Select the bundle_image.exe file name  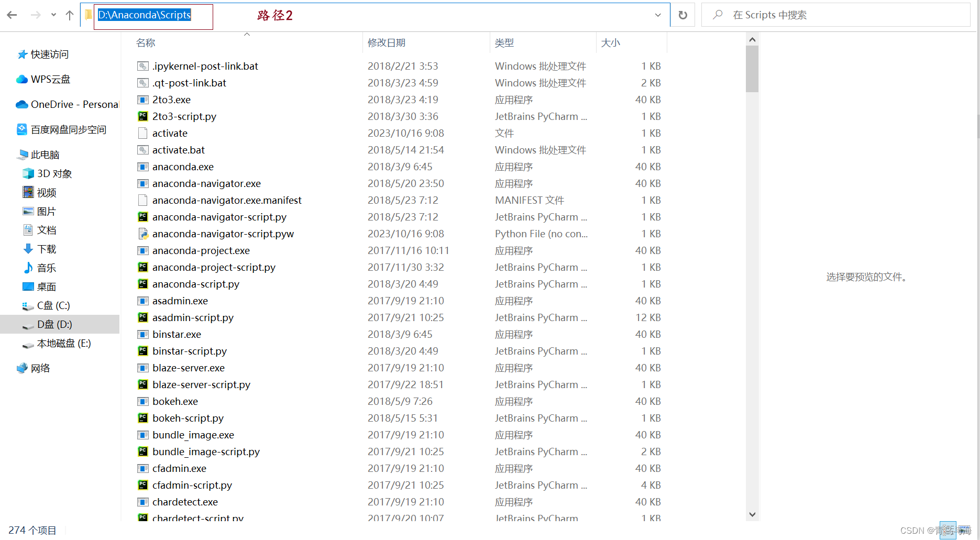coord(193,435)
